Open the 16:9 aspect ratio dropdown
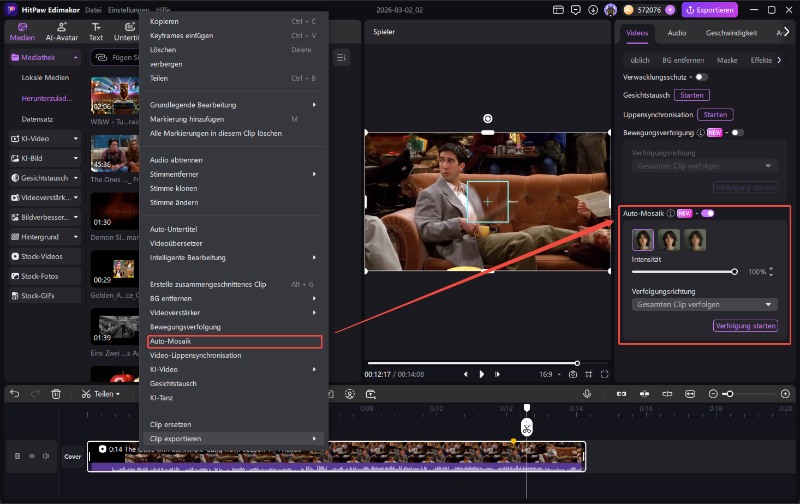This screenshot has height=504, width=800. point(549,374)
